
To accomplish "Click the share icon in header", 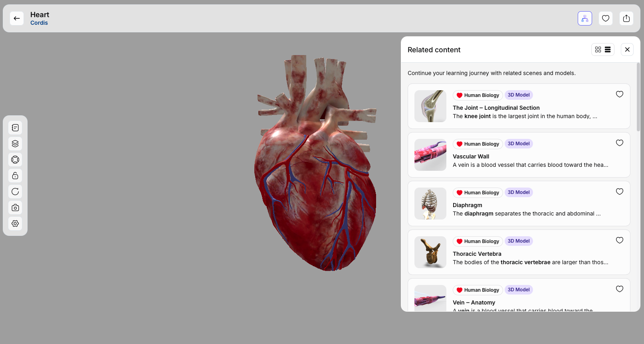I will (x=626, y=18).
